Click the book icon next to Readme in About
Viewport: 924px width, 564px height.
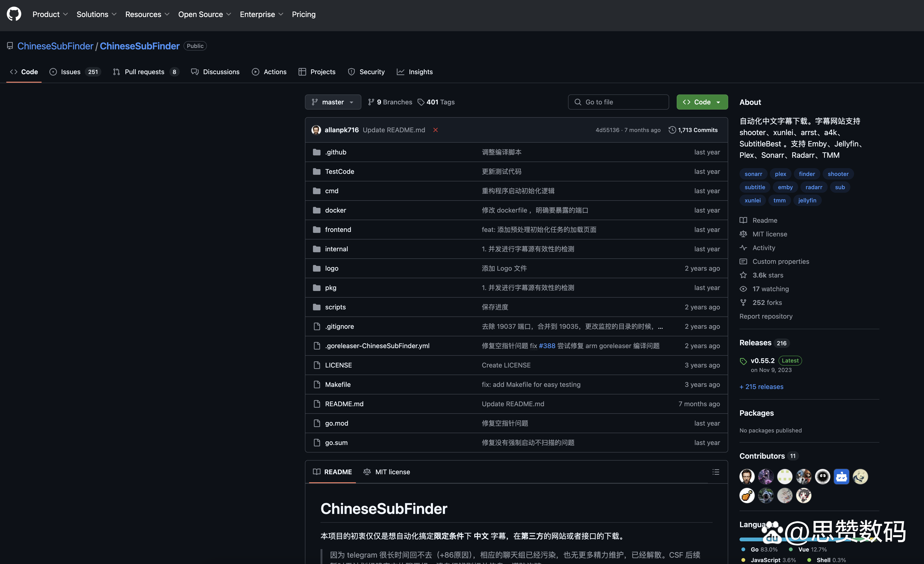(x=743, y=221)
